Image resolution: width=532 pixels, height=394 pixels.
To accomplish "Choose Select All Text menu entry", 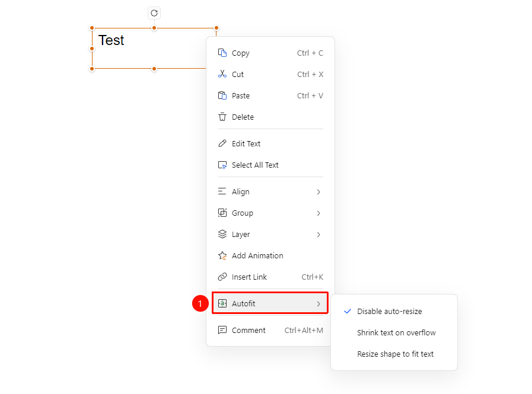I will pos(270,165).
